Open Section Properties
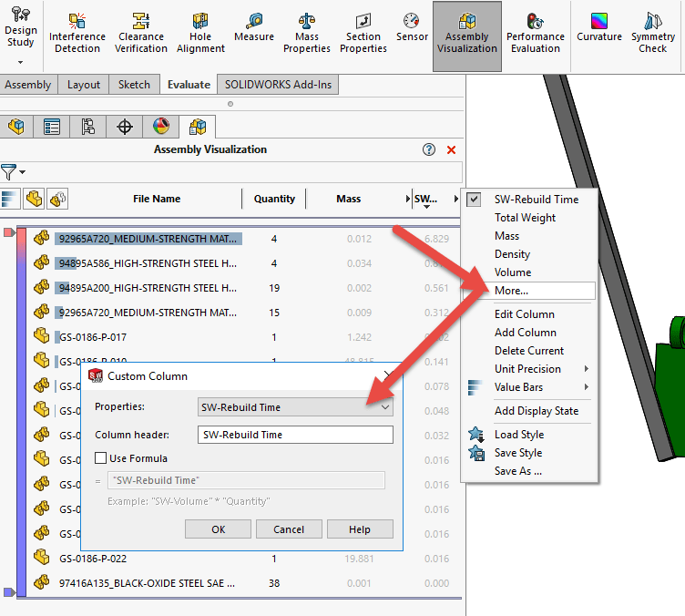Viewport: 685px width, 616px height. click(x=363, y=34)
